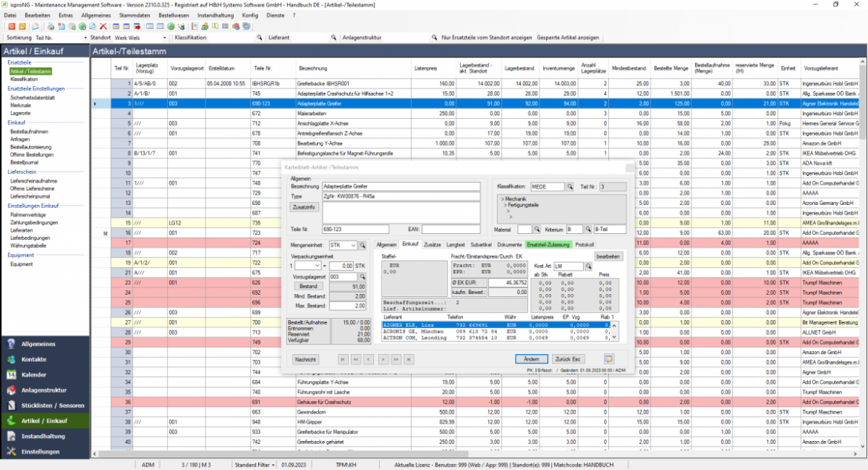Click the red X delete icon in toolbar
Image resolution: width=868 pixels, height=470 pixels.
coord(103,26)
